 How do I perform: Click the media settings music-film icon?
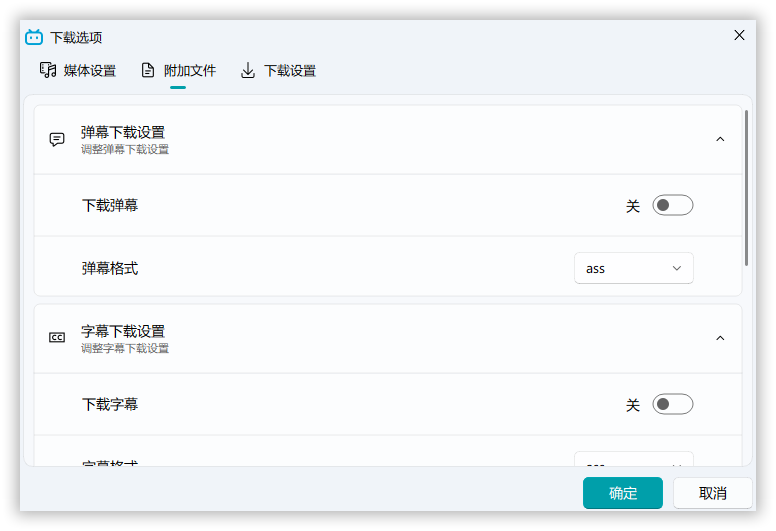coord(48,70)
